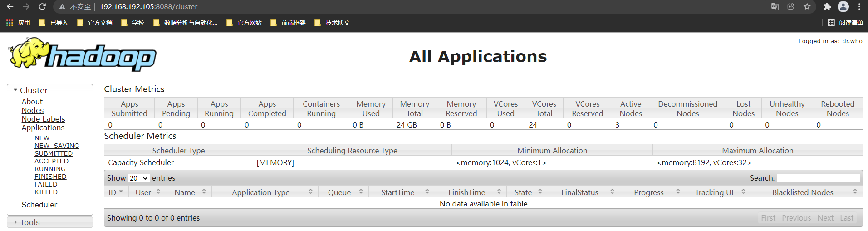
Task: Click the Next pagination button
Action: pos(825,218)
